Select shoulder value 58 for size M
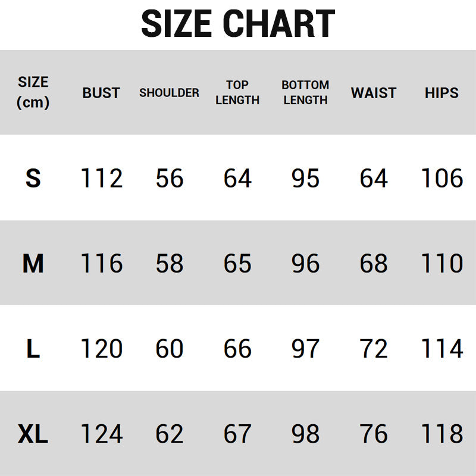 [169, 264]
